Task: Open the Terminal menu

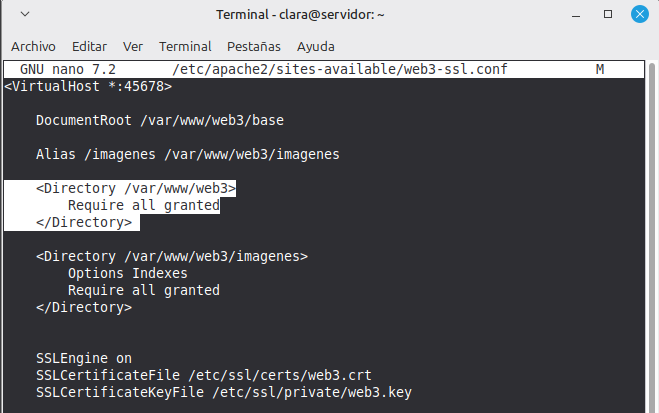Action: tap(185, 47)
